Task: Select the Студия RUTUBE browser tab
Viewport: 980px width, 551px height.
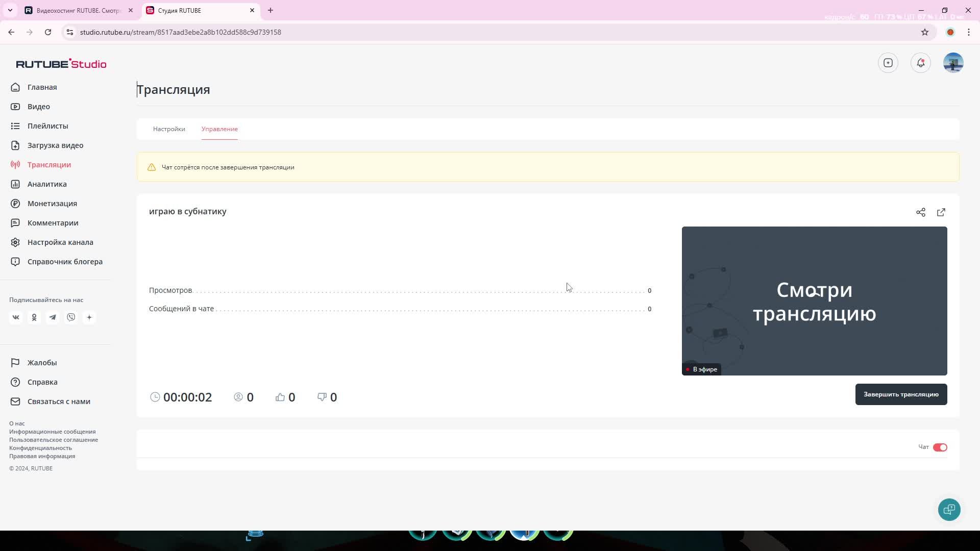Action: (201, 10)
